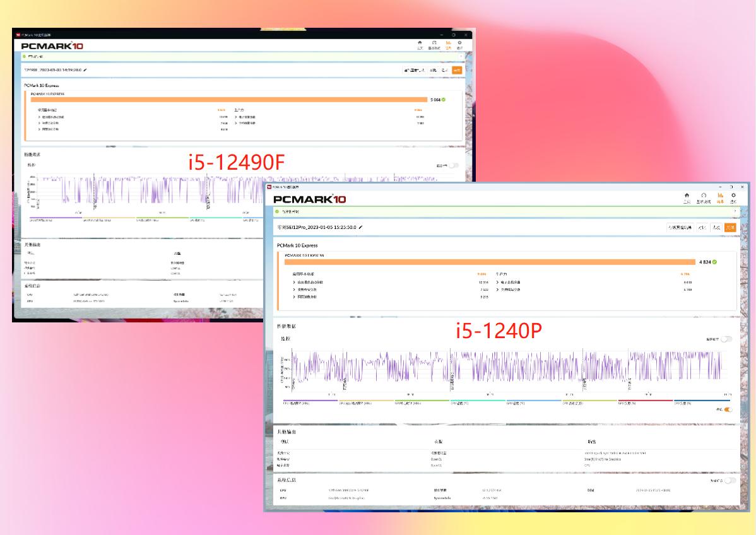Select light-blue GPU temperature legend swatch
The image size is (756, 535).
pos(534,401)
